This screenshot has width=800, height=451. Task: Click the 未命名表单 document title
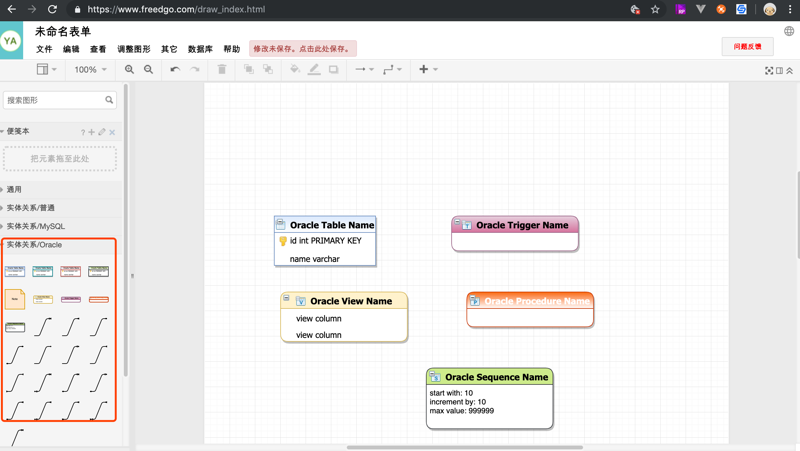[63, 32]
